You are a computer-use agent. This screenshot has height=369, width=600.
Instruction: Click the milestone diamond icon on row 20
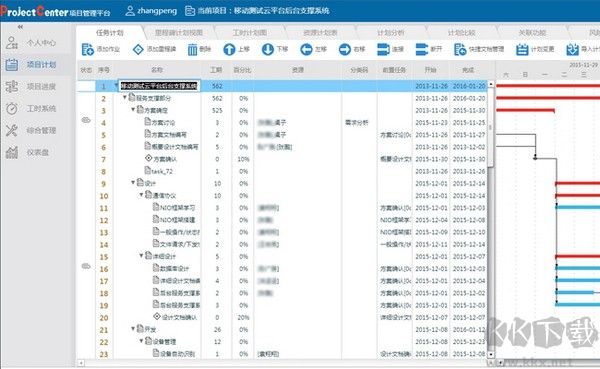point(157,316)
